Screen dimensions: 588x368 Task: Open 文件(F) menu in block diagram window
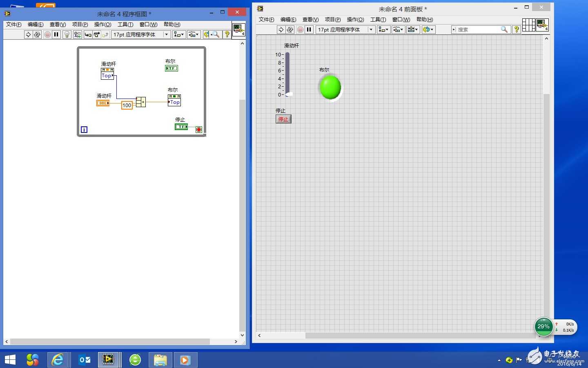pos(13,25)
